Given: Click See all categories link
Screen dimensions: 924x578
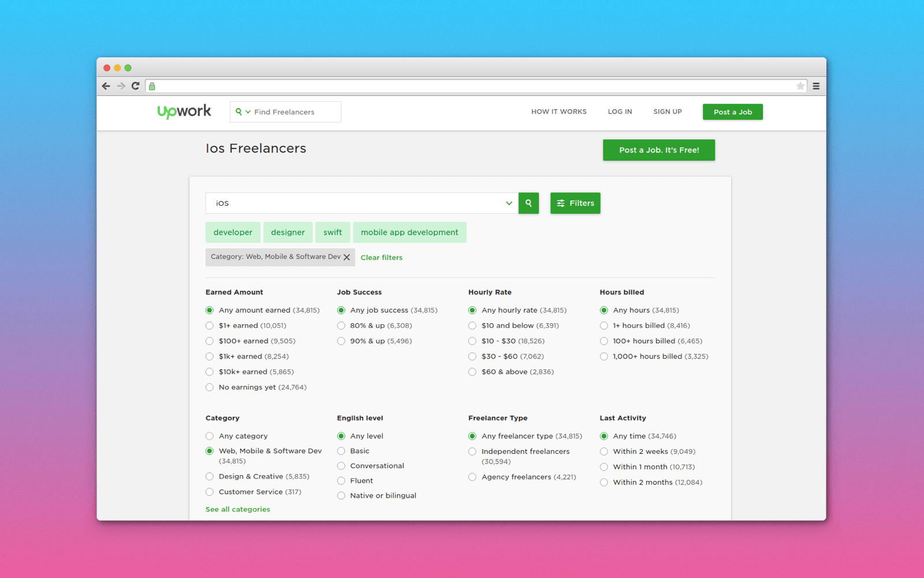Looking at the screenshot, I should 238,509.
